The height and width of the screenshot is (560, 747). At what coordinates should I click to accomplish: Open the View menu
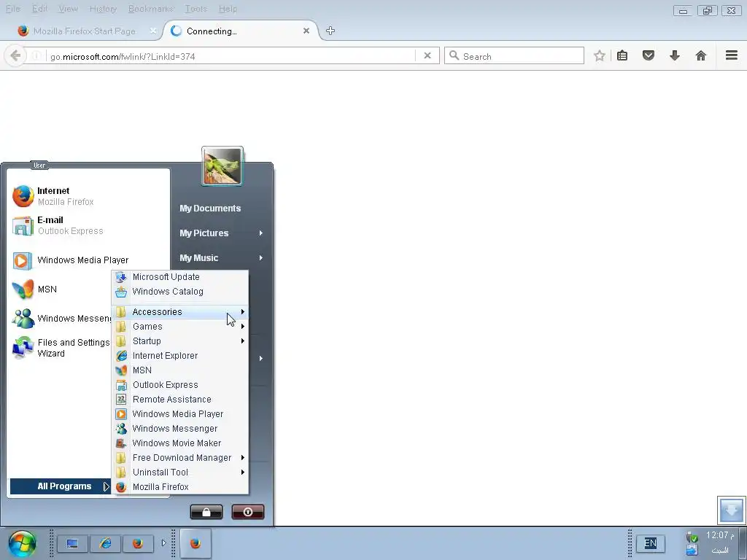pyautogui.click(x=68, y=9)
